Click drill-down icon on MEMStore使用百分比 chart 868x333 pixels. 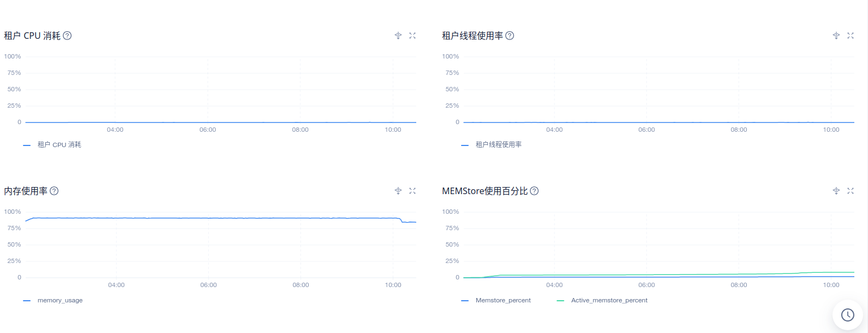836,191
